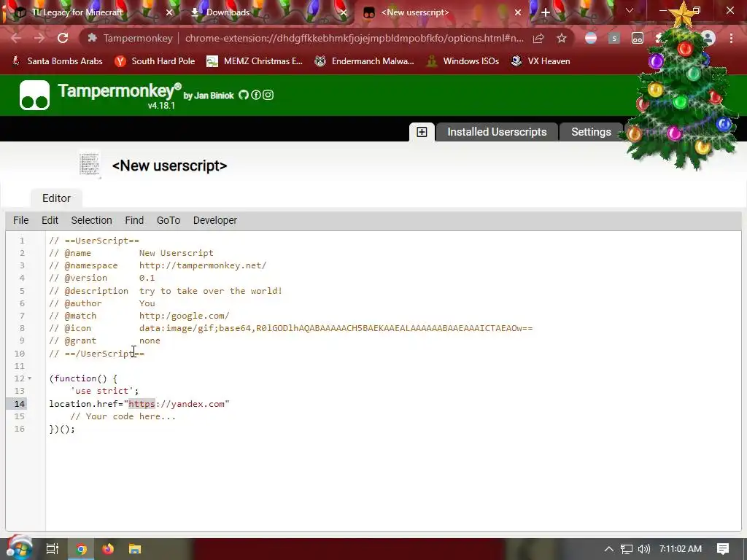Switch to Installed Userscripts tab
Image resolution: width=747 pixels, height=560 pixels.
[497, 132]
